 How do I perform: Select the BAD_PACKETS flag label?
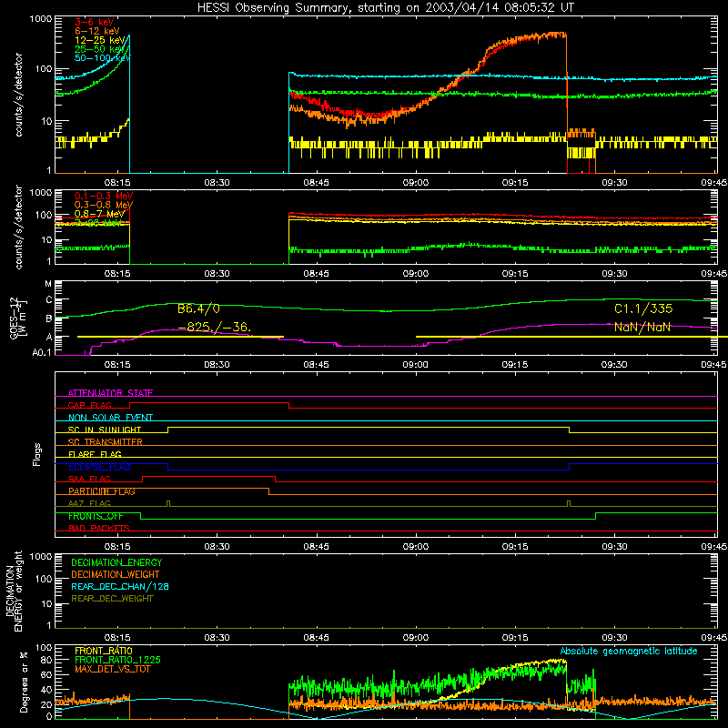point(99,528)
